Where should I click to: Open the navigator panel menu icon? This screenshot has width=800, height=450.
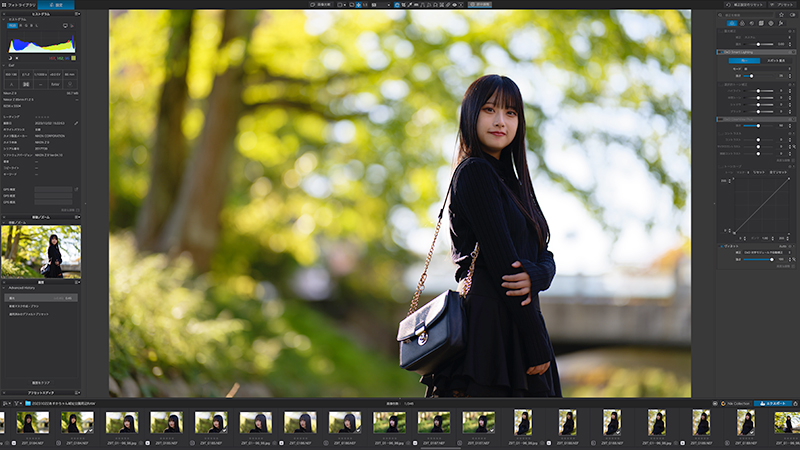pos(78,217)
